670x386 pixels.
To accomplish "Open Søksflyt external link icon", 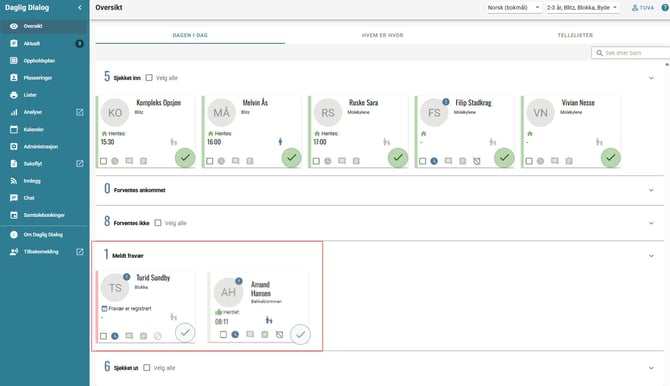I will pos(79,163).
